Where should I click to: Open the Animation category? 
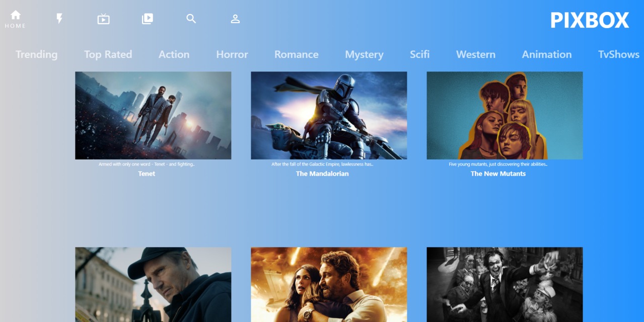click(546, 54)
